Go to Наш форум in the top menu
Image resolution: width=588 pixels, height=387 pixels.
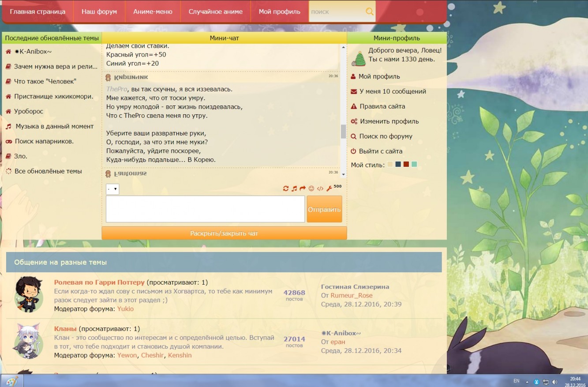pos(99,12)
